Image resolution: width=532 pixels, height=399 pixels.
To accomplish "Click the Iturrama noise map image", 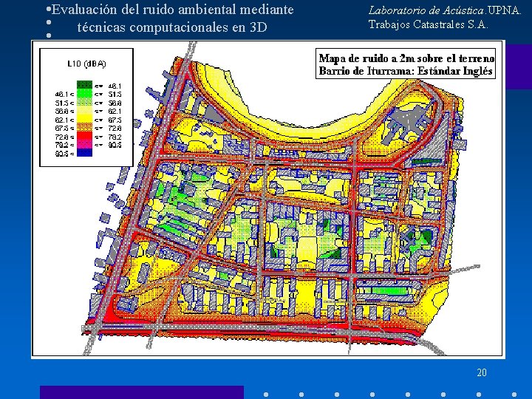I will coord(268,198).
